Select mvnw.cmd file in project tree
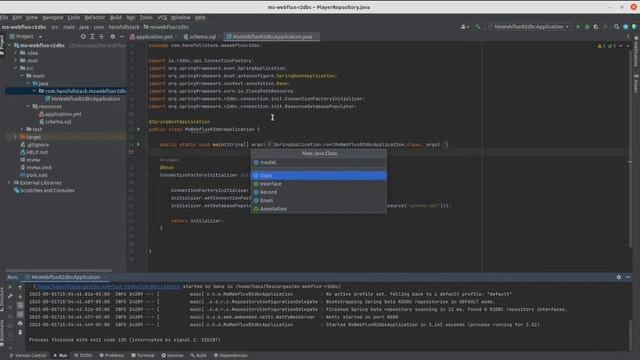This screenshot has width=640, height=360. click(36, 167)
